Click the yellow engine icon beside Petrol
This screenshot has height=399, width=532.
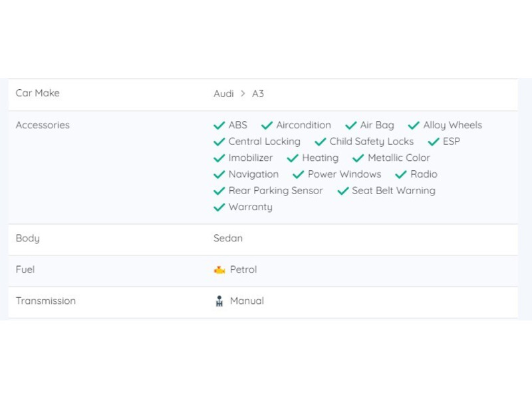coord(219,270)
